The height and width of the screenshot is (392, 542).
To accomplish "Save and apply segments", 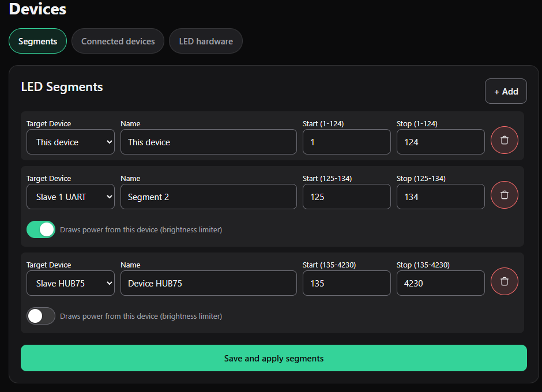I will pyautogui.click(x=274, y=358).
